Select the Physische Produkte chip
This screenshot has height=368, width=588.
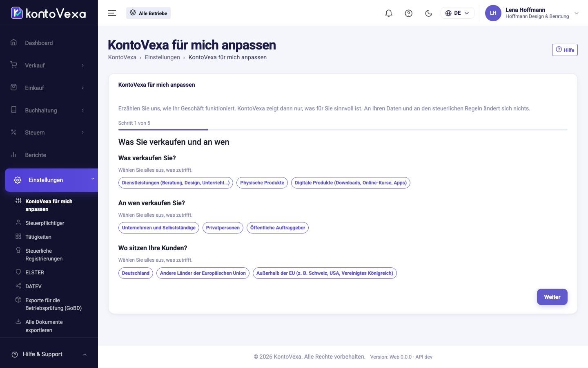pos(262,183)
